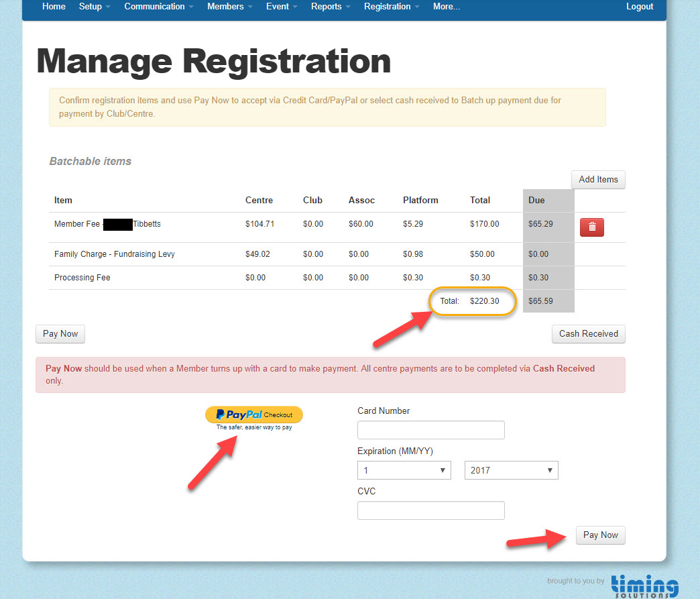
Task: Select the $65.59 due total
Action: click(x=540, y=301)
